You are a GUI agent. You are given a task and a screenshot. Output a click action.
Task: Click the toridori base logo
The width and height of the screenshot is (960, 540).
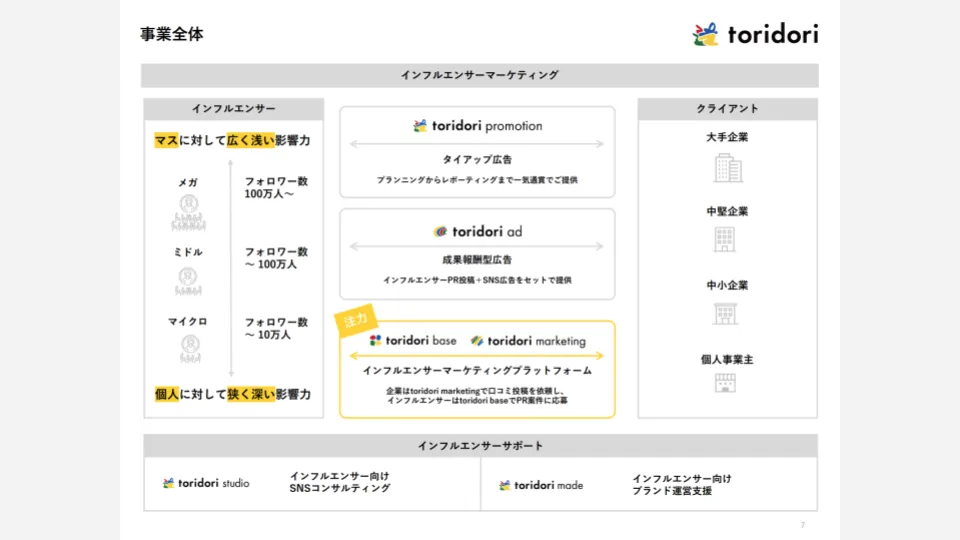coord(413,341)
